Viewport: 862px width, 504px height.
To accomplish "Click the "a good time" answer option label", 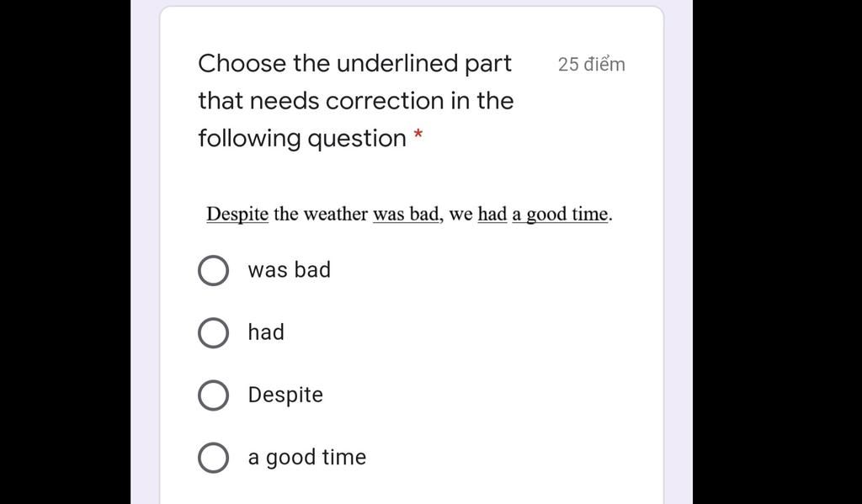I will [306, 458].
